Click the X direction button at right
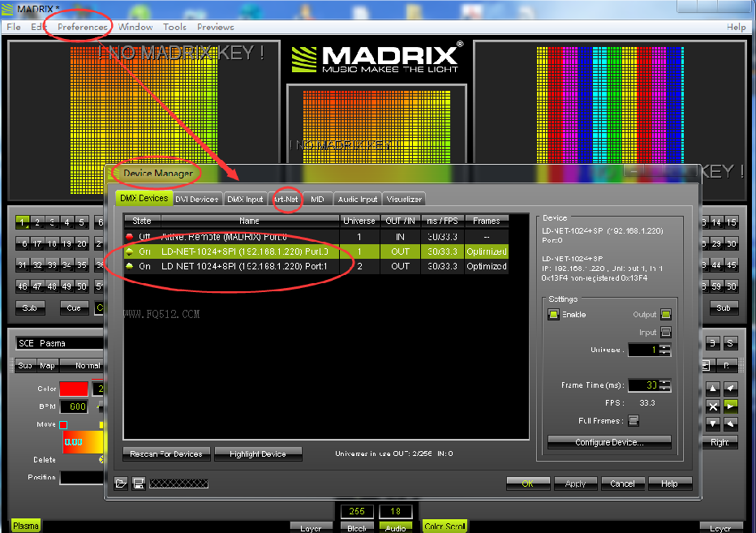This screenshot has height=533, width=756. 712,406
